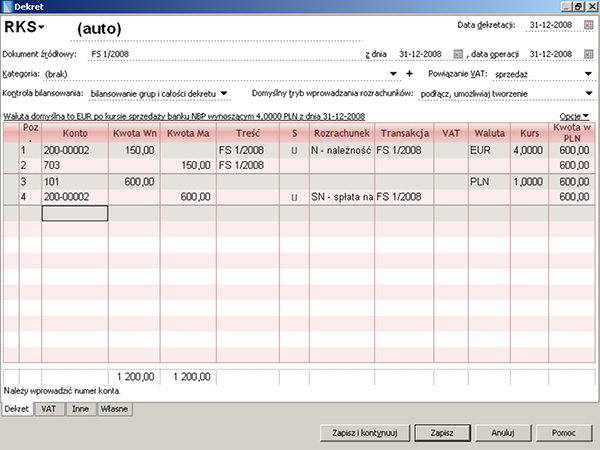Open help with the Pomoc button
Image resolution: width=600 pixels, height=450 pixels.
pyautogui.click(x=563, y=433)
